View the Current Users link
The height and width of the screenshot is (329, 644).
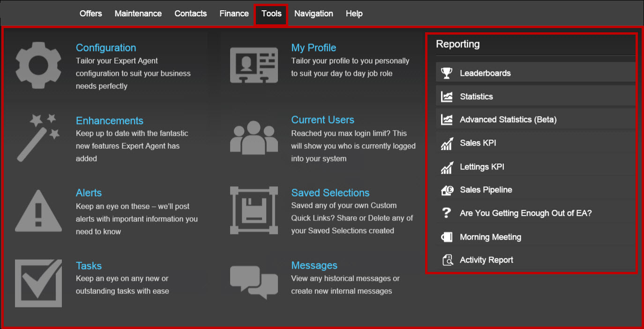(x=323, y=120)
